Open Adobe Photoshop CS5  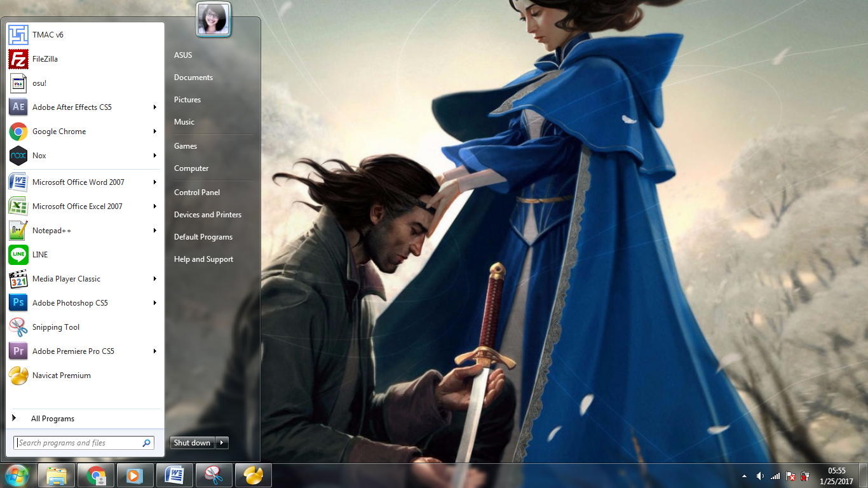(84, 303)
